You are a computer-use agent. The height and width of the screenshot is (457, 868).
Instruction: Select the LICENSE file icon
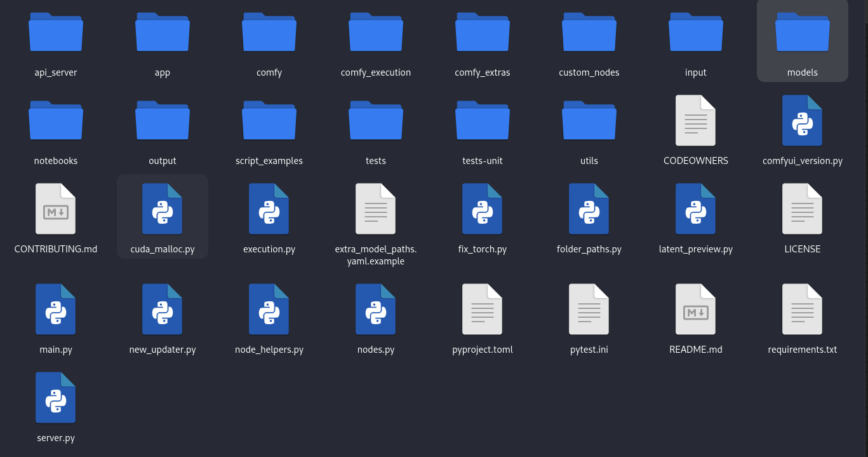pos(803,208)
